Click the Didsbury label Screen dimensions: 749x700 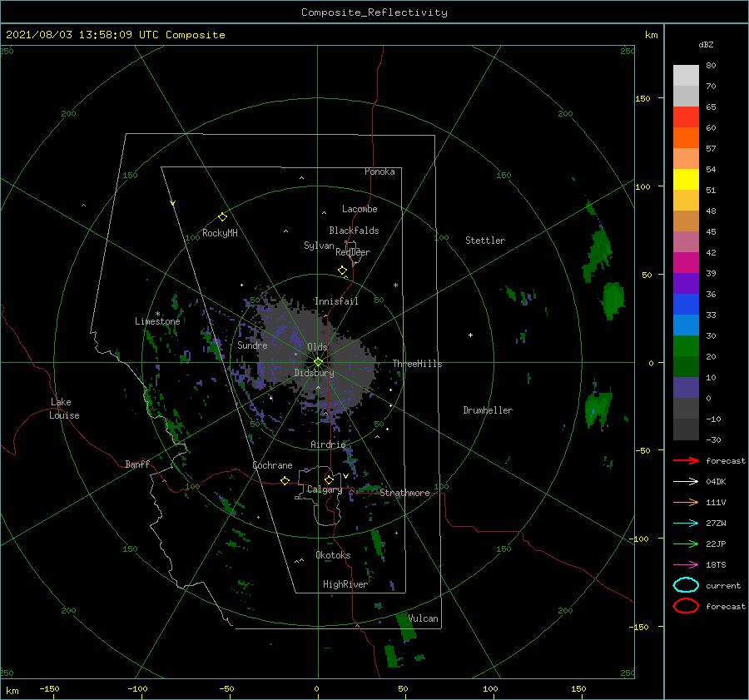(314, 373)
